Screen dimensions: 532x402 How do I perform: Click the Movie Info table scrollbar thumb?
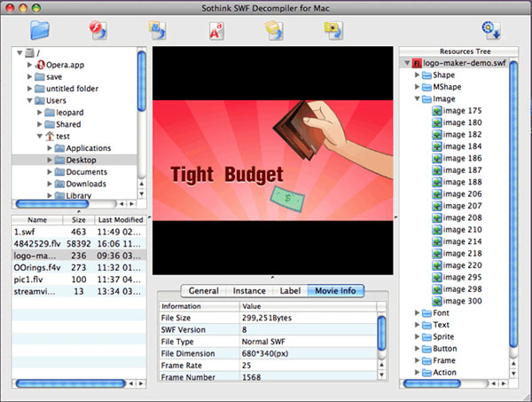tap(381, 333)
